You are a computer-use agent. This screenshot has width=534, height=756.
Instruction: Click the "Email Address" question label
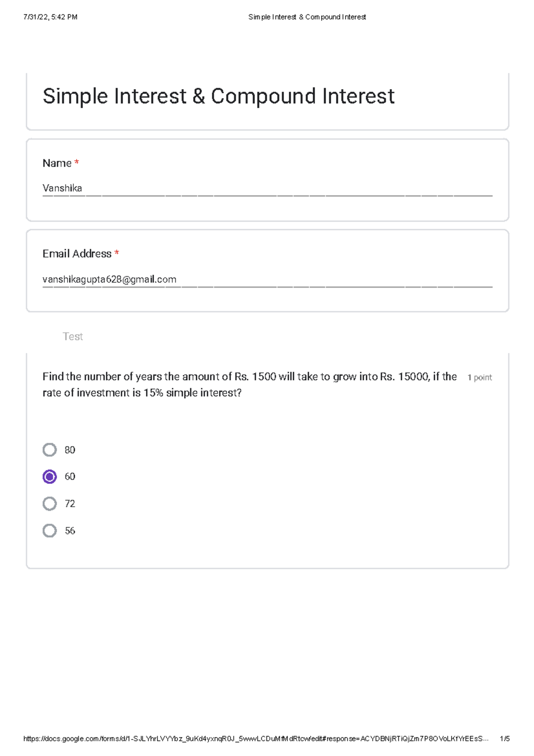pos(77,254)
